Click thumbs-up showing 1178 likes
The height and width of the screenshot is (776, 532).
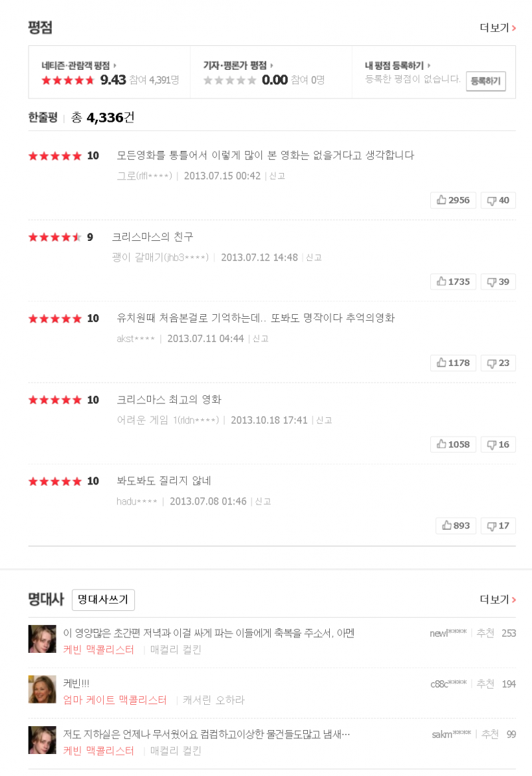click(454, 363)
